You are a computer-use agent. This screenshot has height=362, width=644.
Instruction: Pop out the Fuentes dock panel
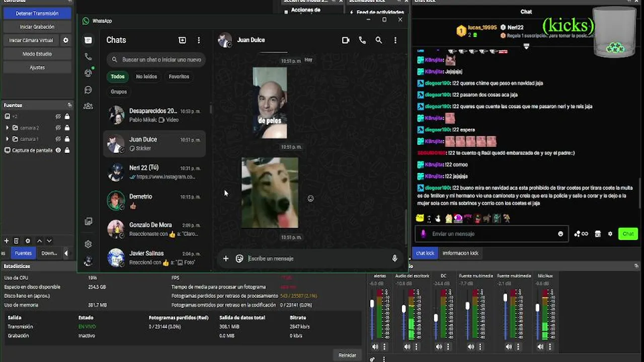point(69,105)
